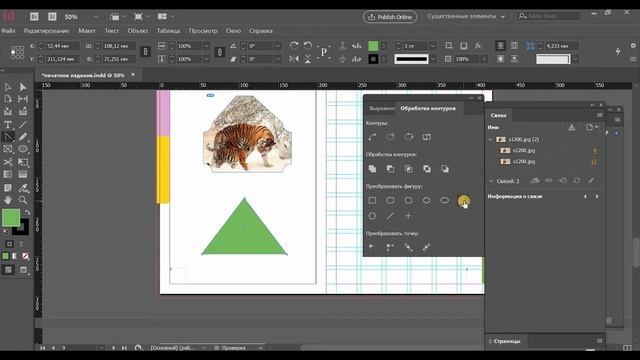Open the Файл menu

point(8,31)
